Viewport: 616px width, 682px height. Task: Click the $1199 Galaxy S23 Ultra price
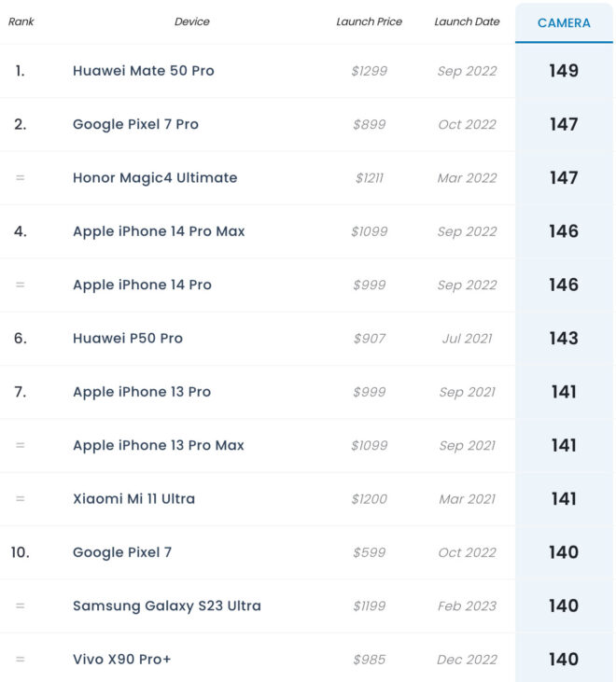tap(370, 605)
